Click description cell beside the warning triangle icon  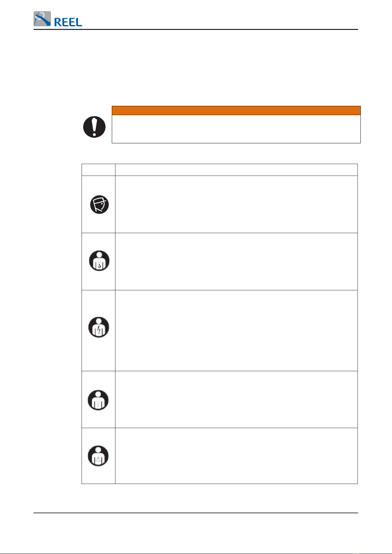(x=236, y=456)
